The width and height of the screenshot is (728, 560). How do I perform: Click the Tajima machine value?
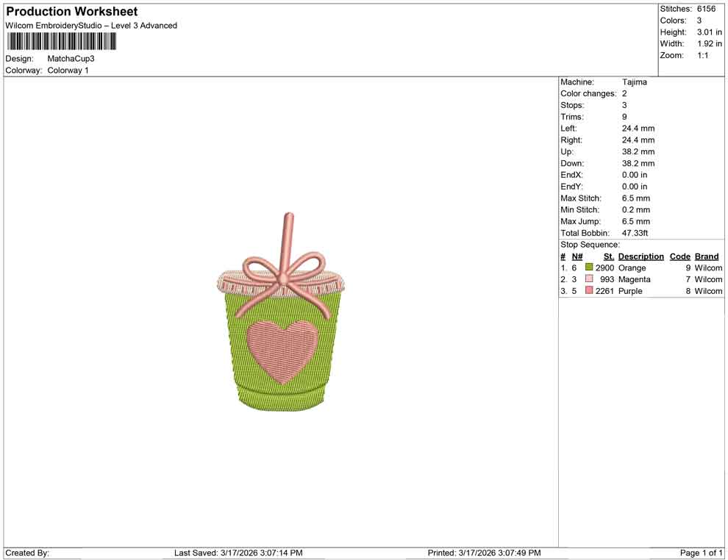coord(634,82)
